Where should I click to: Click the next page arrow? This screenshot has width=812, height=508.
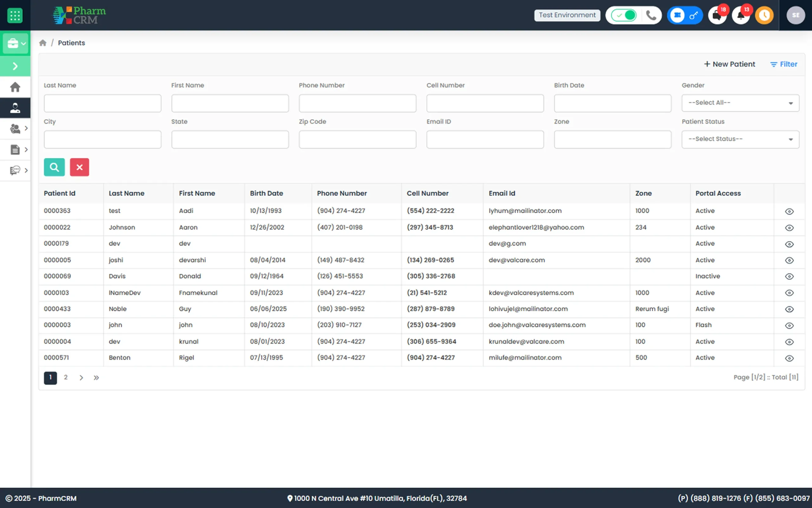81,378
